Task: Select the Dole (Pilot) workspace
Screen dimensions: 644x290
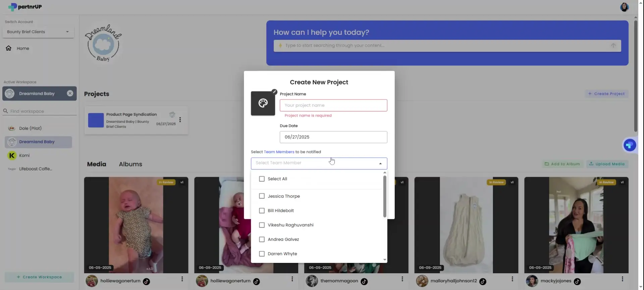Action: click(x=38, y=128)
